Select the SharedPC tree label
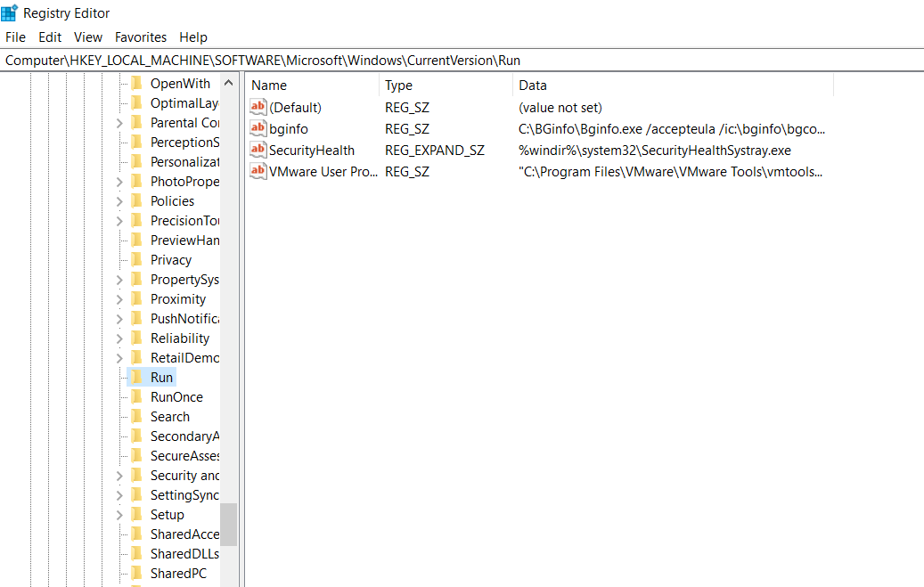This screenshot has width=924, height=587. point(178,574)
